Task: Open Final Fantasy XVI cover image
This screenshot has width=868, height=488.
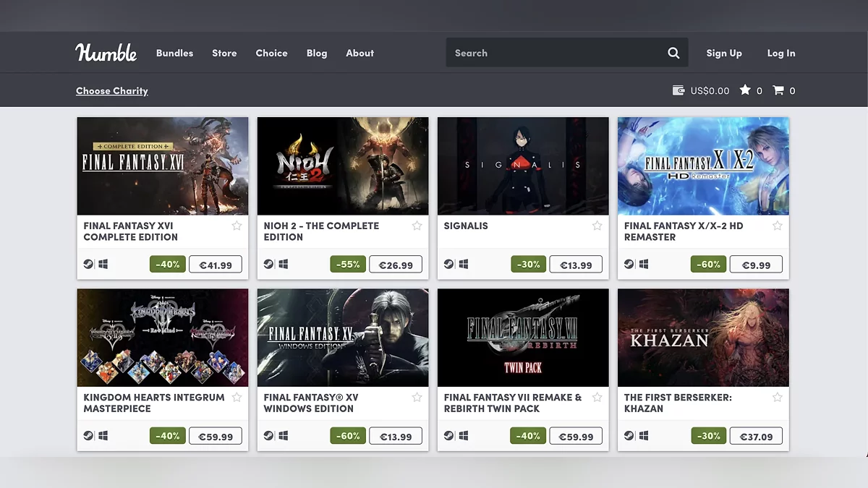Action: 163,166
